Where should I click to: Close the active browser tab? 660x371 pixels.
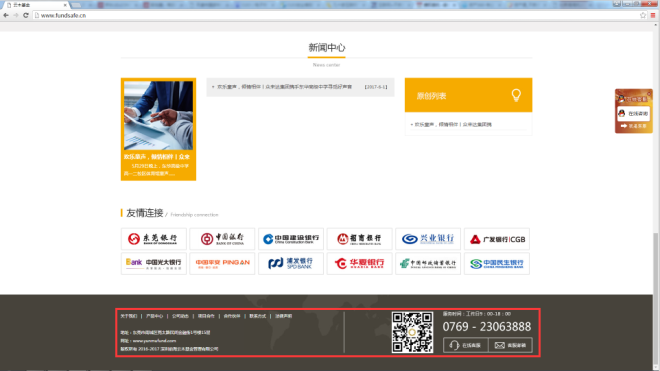tap(65, 5)
